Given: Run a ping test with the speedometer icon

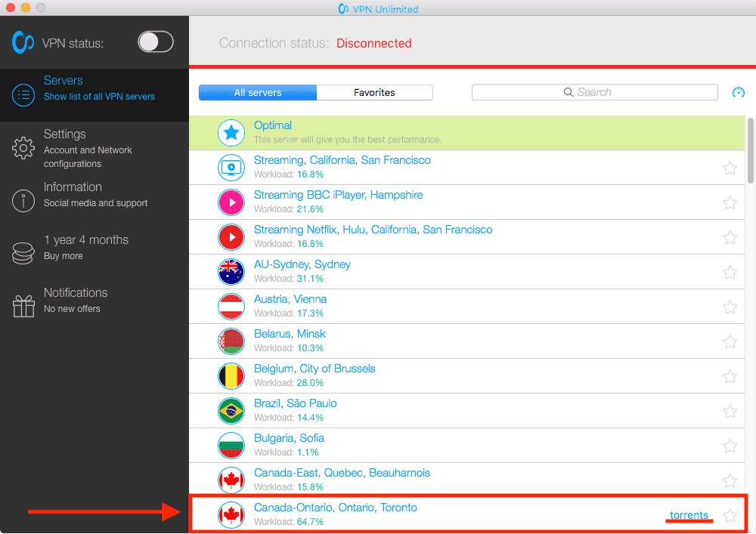Looking at the screenshot, I should coord(738,91).
